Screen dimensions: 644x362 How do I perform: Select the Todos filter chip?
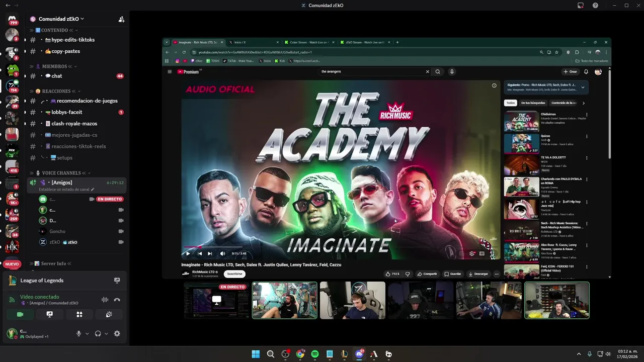point(511,103)
